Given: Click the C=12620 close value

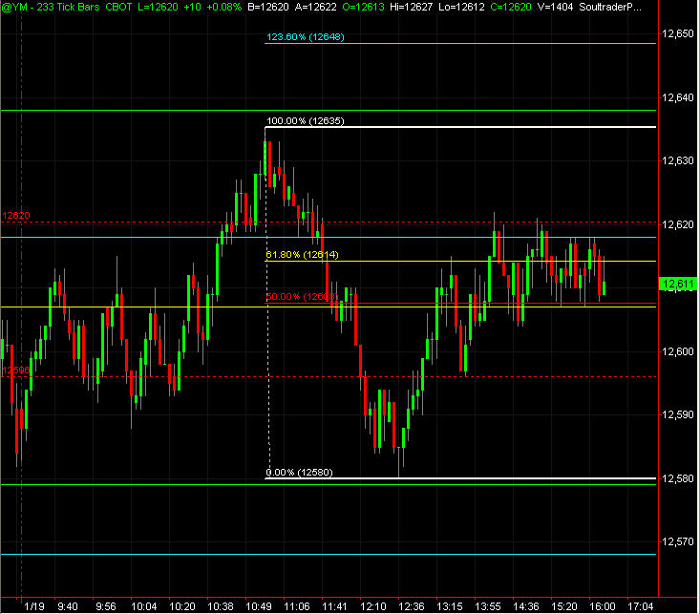Looking at the screenshot, I should 511,7.
